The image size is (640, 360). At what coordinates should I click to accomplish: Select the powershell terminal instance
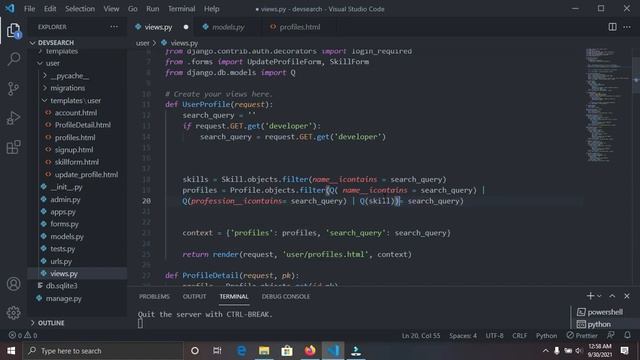pyautogui.click(x=601, y=312)
